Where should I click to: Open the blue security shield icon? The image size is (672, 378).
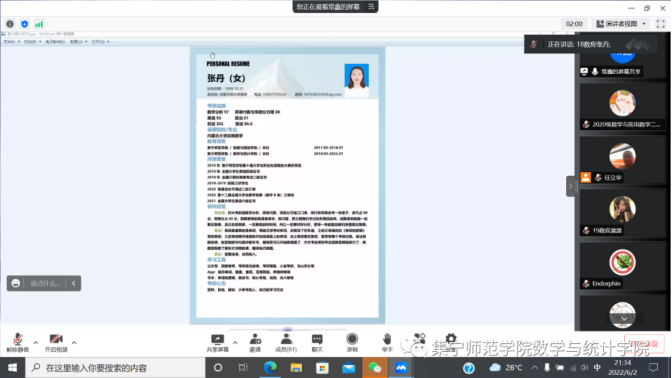coord(24,24)
